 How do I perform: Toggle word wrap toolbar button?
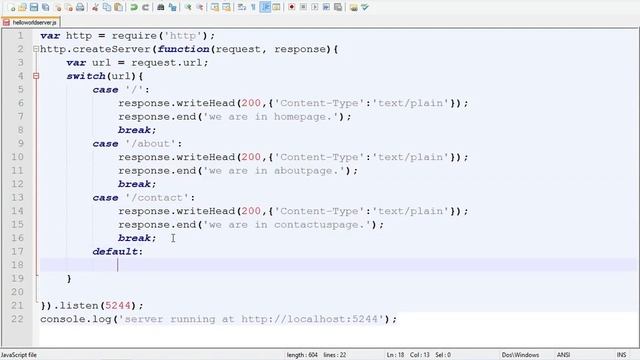tap(241, 7)
